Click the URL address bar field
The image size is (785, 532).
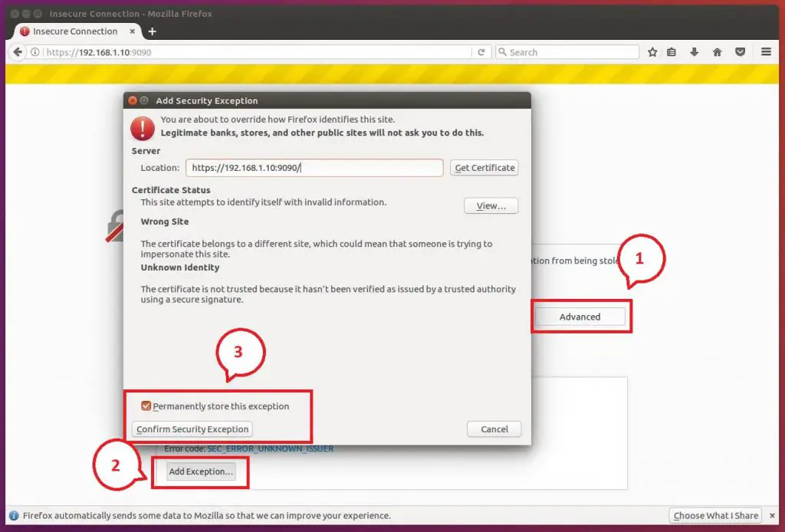pyautogui.click(x=258, y=52)
